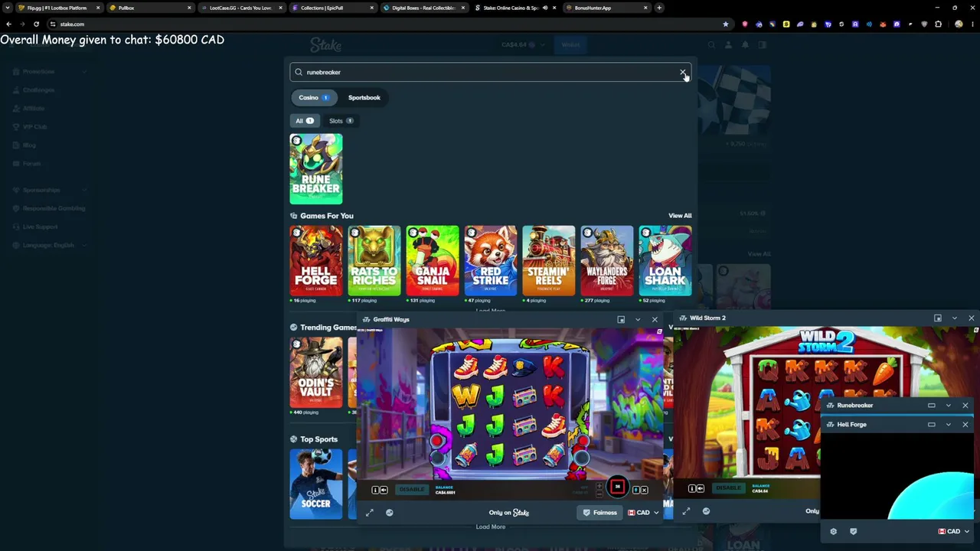Click View All for Games For You
Viewport: 980px width, 551px height.
click(x=680, y=216)
